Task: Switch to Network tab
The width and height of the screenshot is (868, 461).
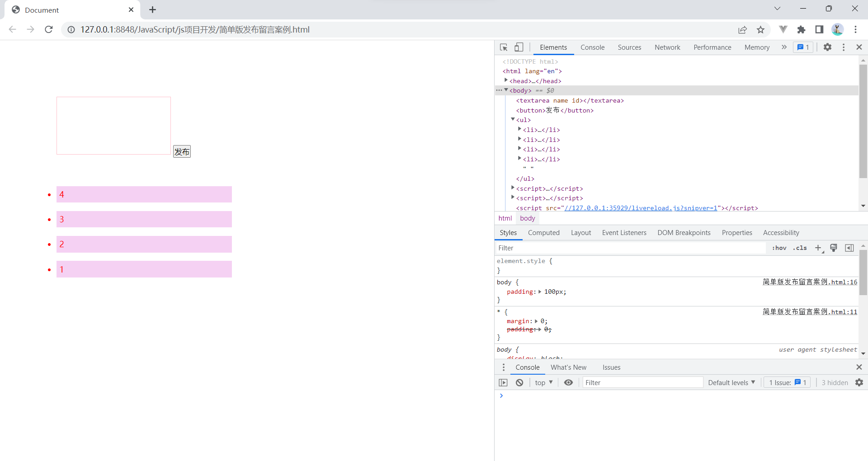Action: click(667, 47)
